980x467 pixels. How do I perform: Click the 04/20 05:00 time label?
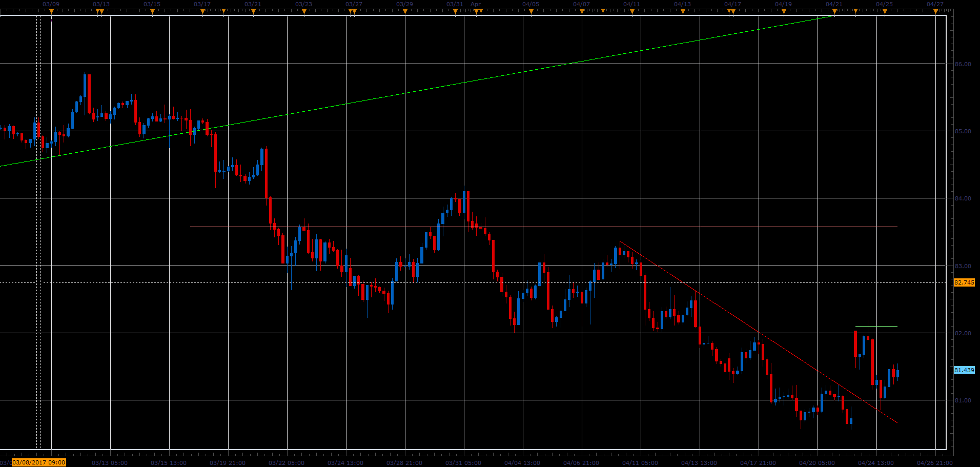[x=817, y=463]
